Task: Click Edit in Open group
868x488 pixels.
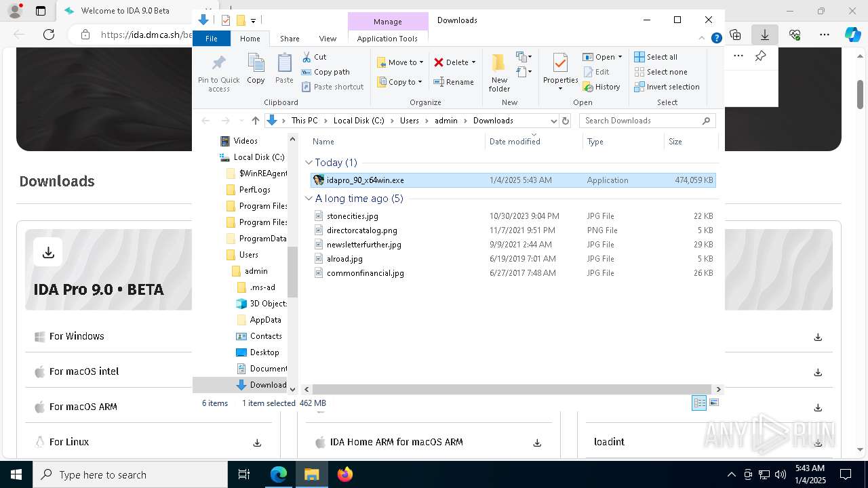Action: pyautogui.click(x=596, y=72)
